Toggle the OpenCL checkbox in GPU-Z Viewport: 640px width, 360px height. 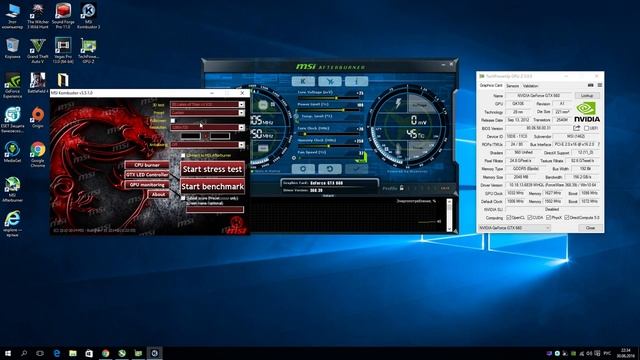(509, 218)
